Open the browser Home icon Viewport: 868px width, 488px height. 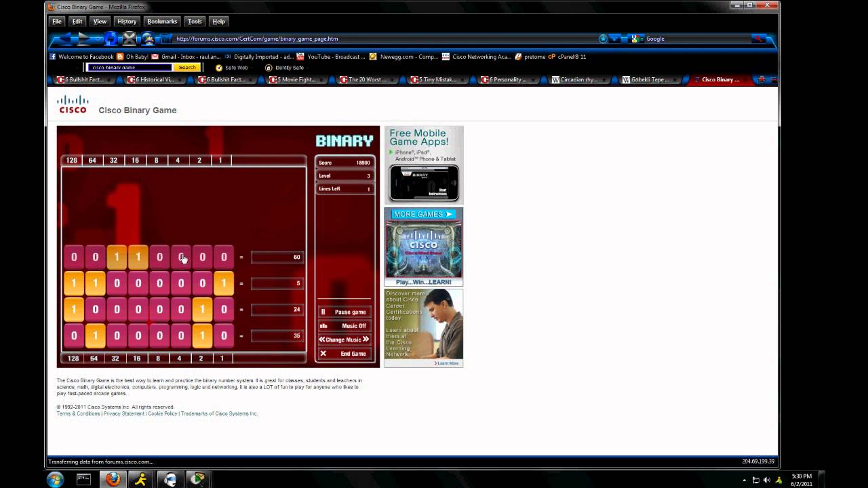[147, 39]
